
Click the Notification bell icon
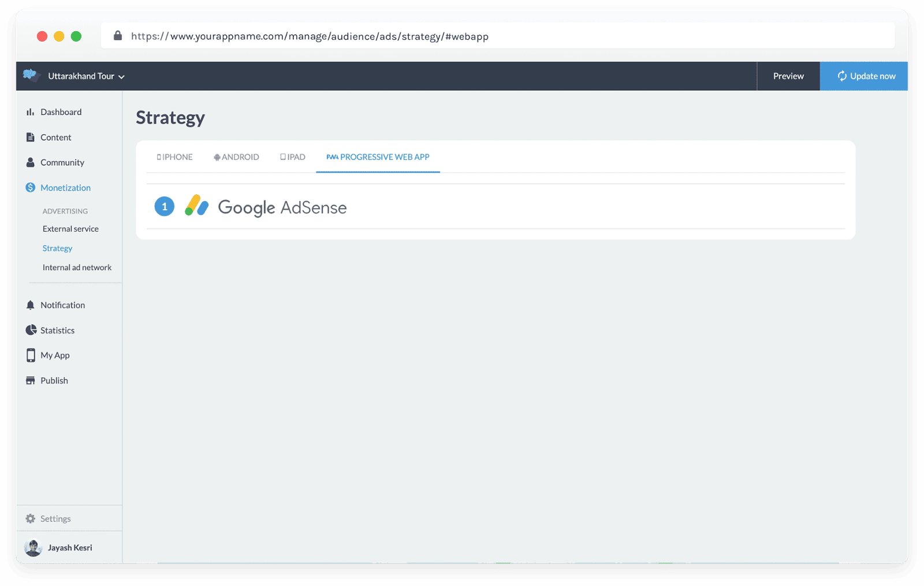coord(30,305)
